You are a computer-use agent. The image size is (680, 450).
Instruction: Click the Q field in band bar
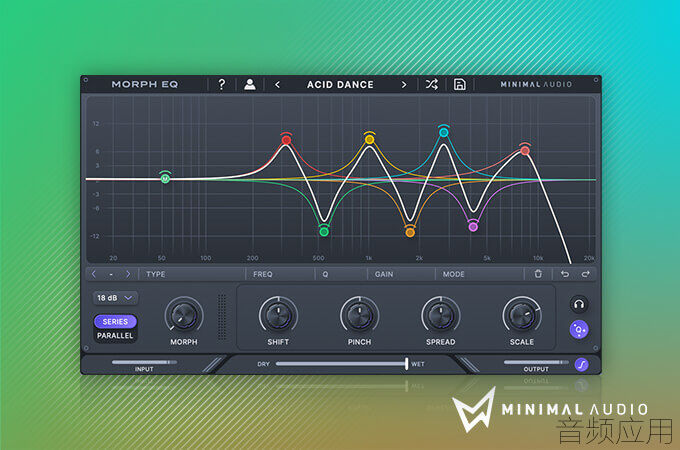pyautogui.click(x=341, y=274)
